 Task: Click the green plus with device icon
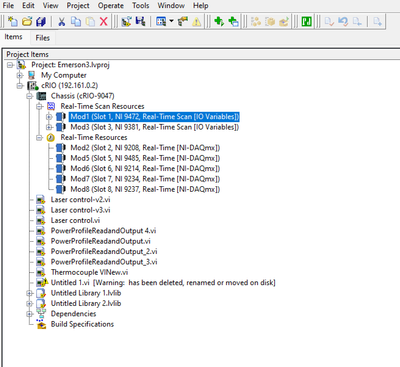click(233, 22)
